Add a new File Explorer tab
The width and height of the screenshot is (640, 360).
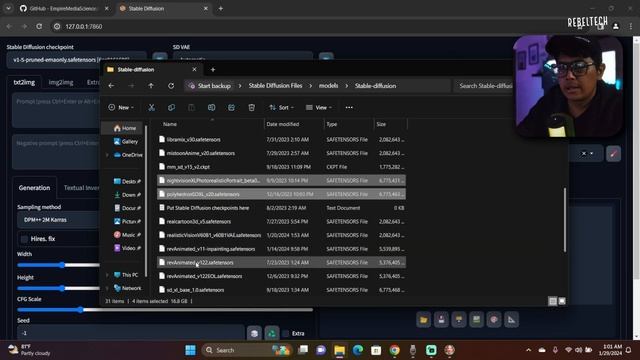coord(213,70)
